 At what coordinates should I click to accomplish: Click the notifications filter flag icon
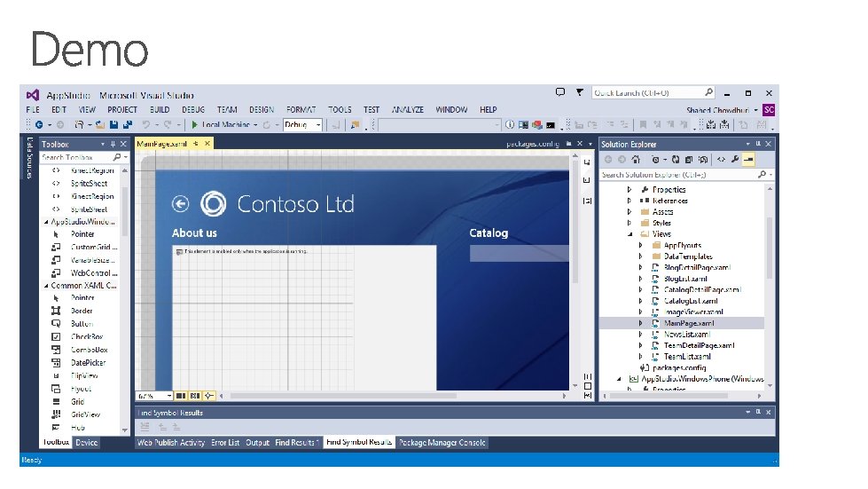tap(580, 92)
